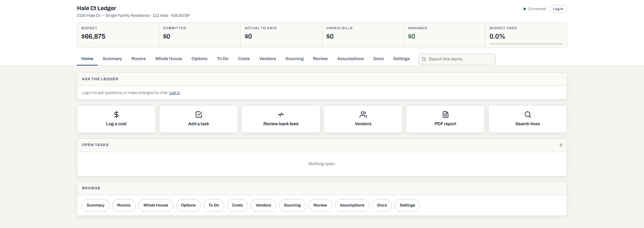The height and width of the screenshot is (228, 644).
Task: Click the Committed $0 value
Action: click(167, 36)
